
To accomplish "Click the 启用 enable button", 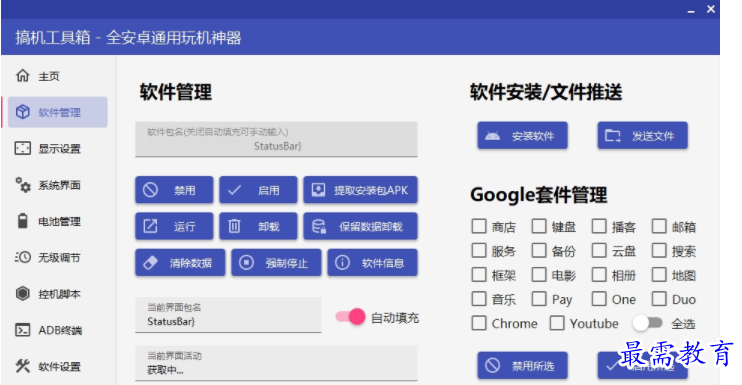I will click(258, 190).
